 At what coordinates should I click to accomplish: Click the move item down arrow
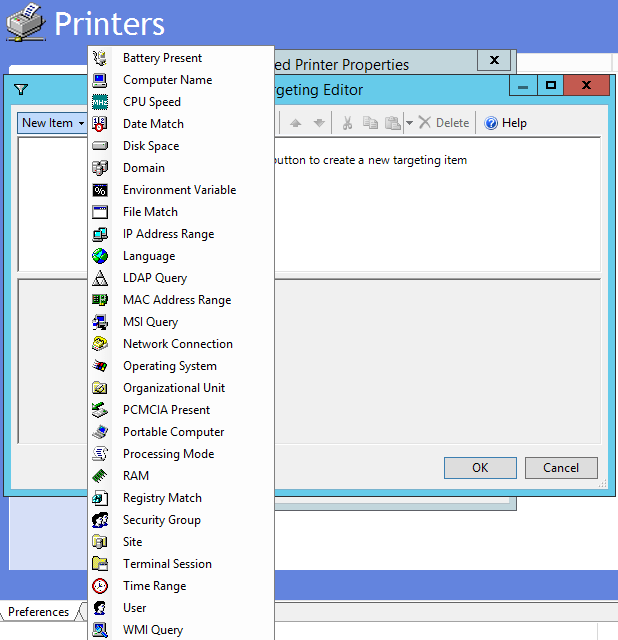click(318, 123)
